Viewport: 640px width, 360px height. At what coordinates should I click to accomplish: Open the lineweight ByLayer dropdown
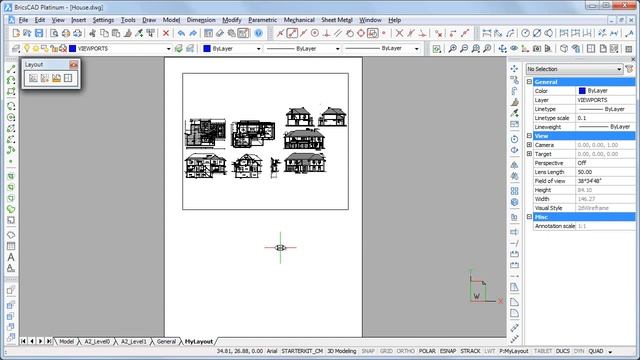(416, 49)
